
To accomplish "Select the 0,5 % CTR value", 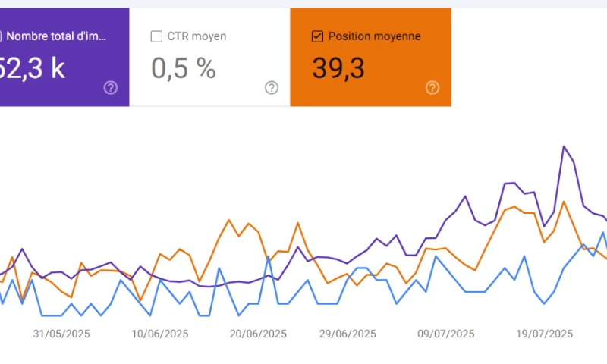I will 184,68.
